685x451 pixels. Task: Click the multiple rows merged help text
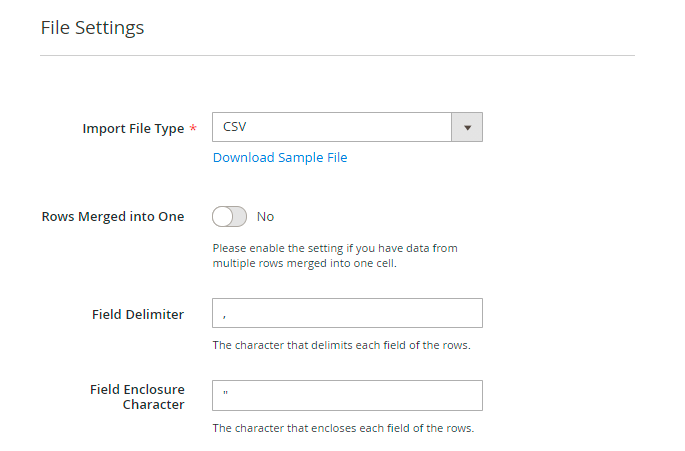point(335,255)
